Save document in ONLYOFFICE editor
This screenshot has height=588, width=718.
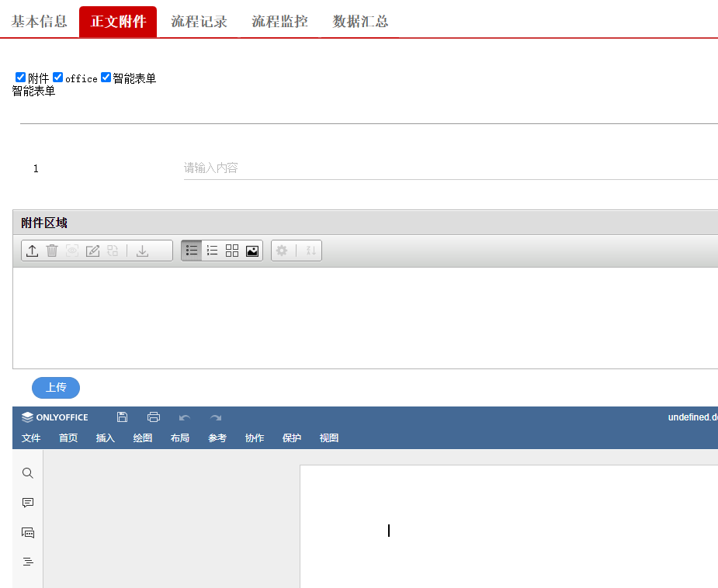click(123, 417)
